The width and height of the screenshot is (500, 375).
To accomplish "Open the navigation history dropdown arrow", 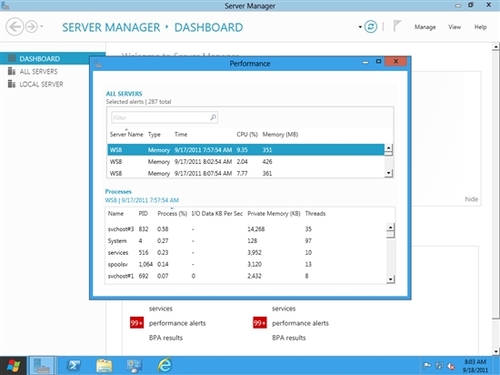I will pos(42,26).
